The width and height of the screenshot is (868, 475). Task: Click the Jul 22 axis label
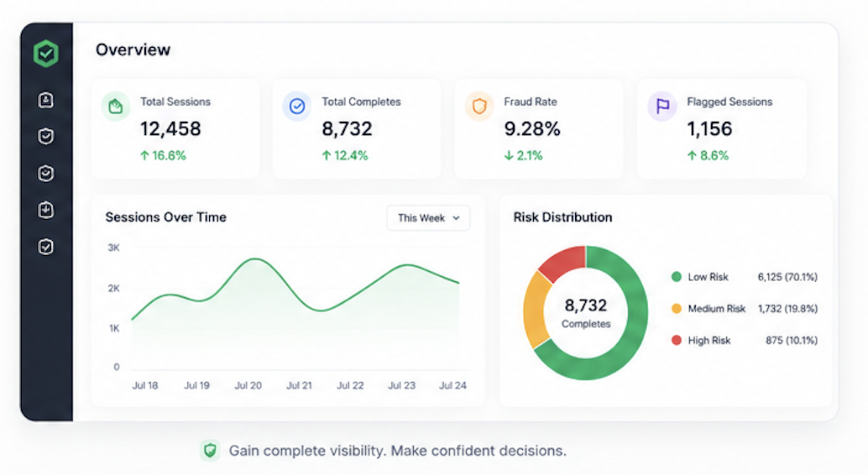tap(350, 385)
